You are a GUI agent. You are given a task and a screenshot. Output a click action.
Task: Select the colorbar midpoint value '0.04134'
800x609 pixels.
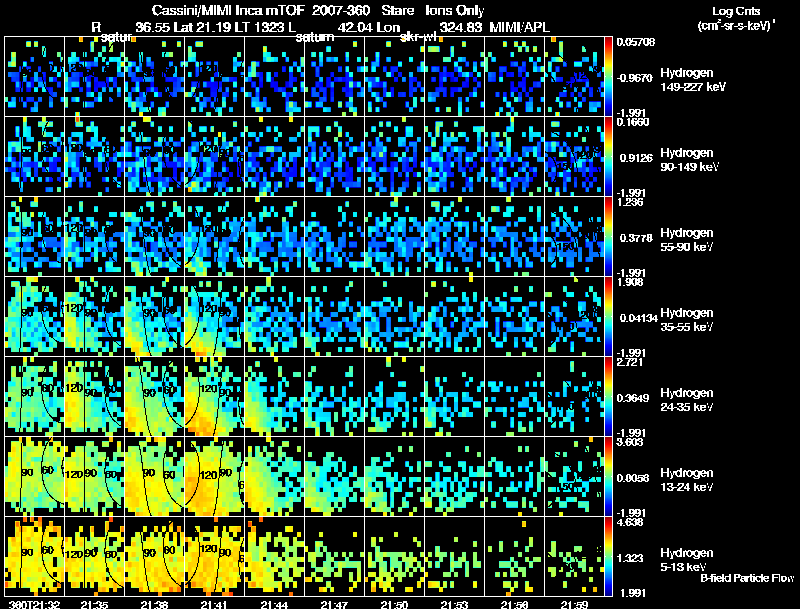coord(638,318)
